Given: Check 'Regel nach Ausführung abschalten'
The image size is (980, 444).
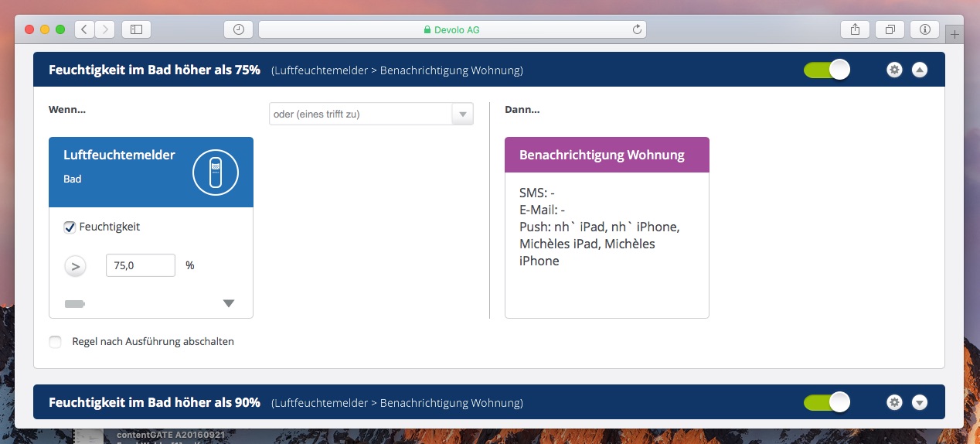Looking at the screenshot, I should coord(55,342).
